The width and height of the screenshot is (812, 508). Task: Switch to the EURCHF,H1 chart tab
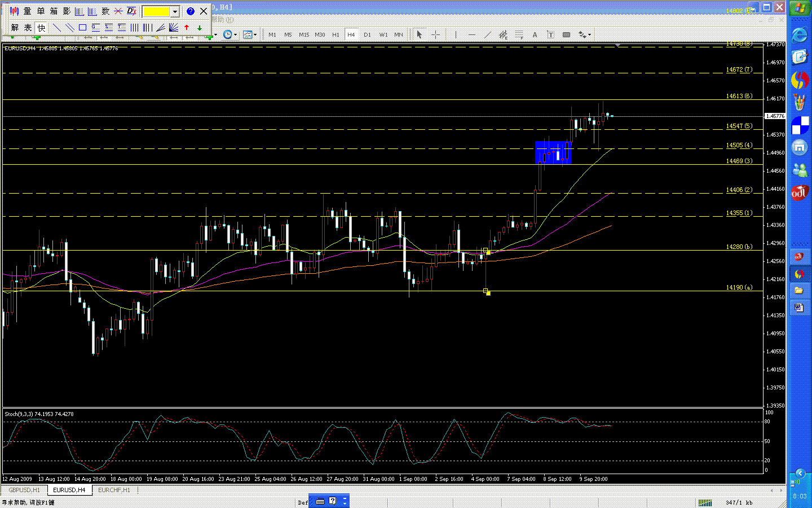click(x=114, y=490)
